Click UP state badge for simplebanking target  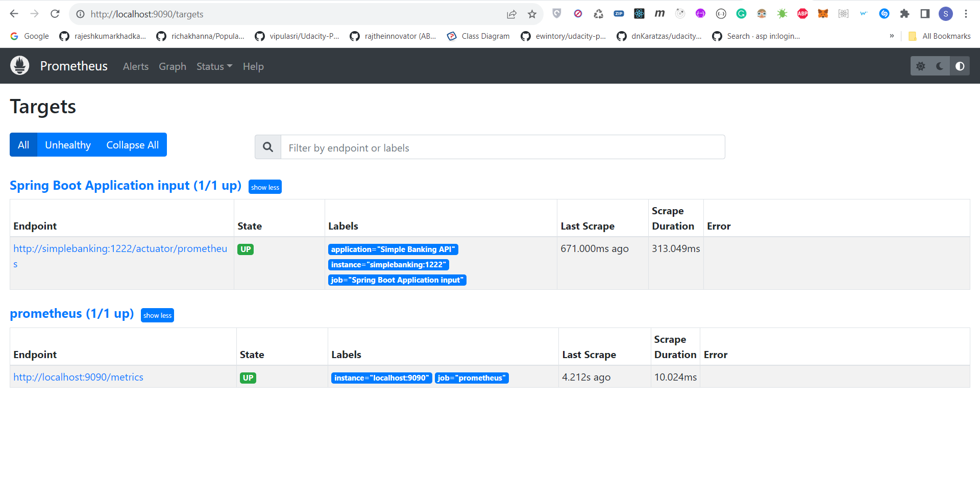(x=246, y=249)
